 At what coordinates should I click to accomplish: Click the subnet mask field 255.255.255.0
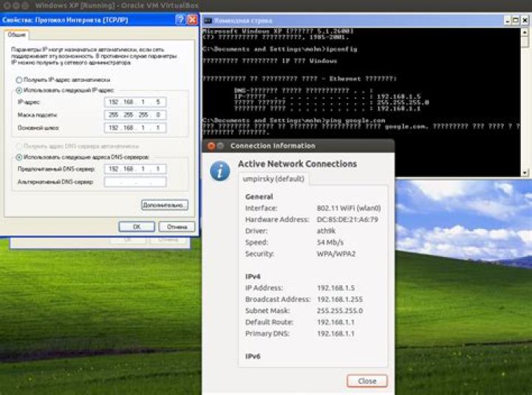[135, 114]
